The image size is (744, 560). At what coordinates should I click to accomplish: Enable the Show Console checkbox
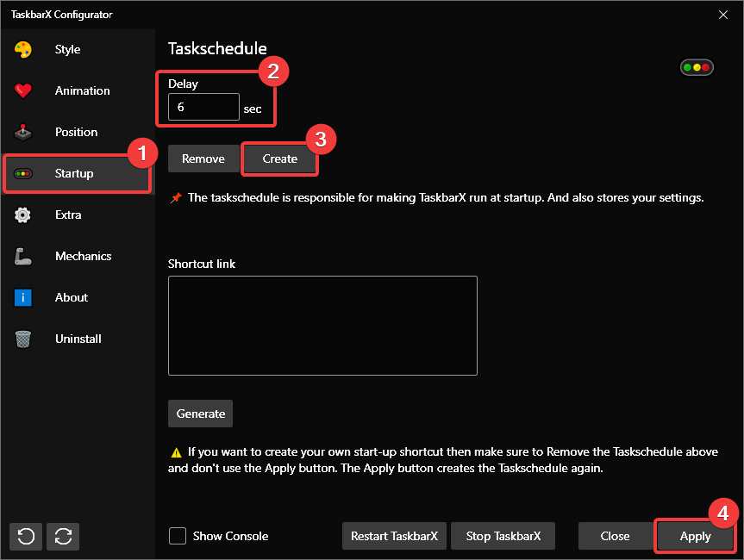178,536
